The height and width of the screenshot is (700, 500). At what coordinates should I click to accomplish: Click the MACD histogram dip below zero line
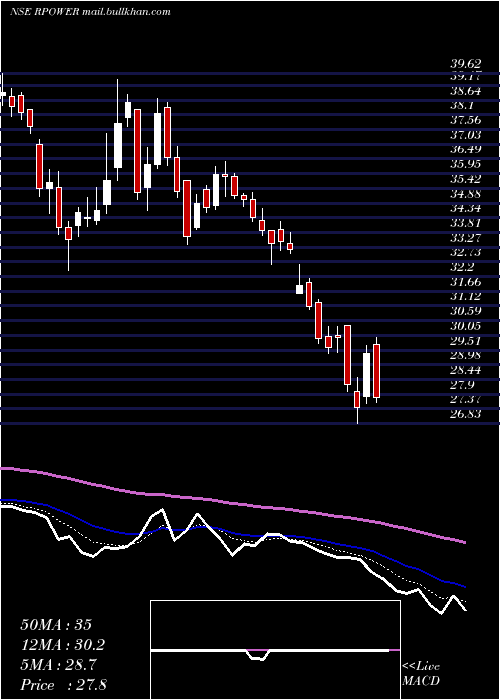pos(258,655)
